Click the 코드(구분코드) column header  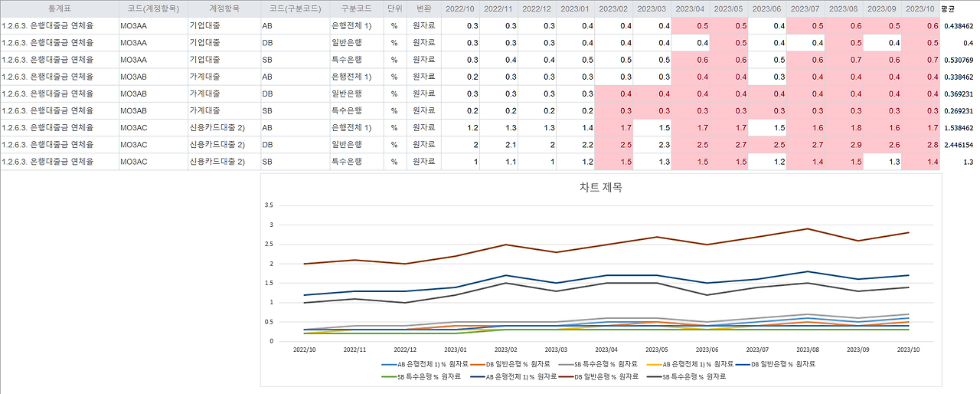click(295, 8)
